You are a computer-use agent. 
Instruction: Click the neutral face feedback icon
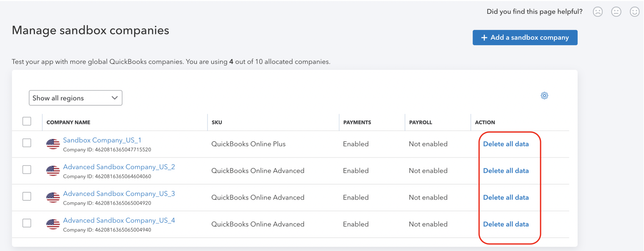[x=616, y=12]
